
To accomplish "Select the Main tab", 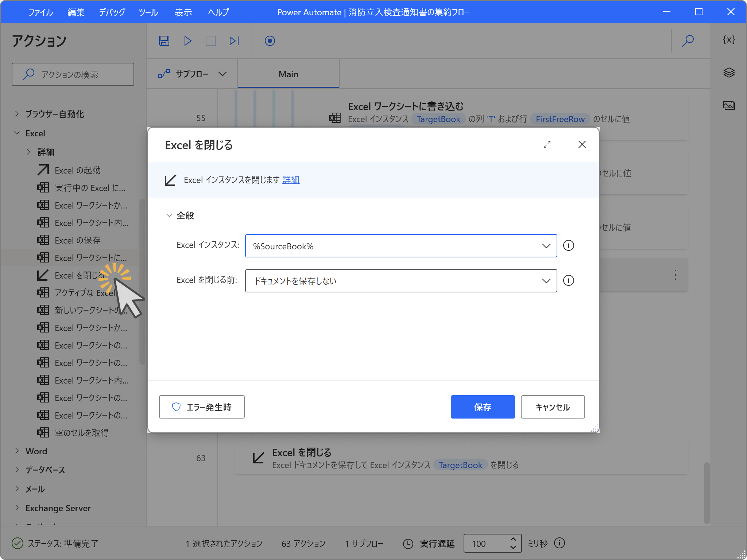I will coord(288,74).
